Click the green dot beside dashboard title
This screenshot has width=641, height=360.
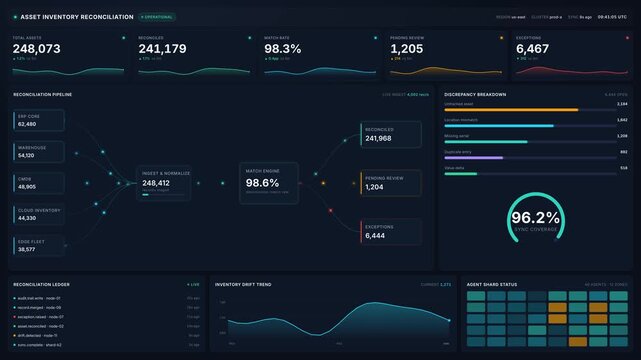click(x=15, y=17)
